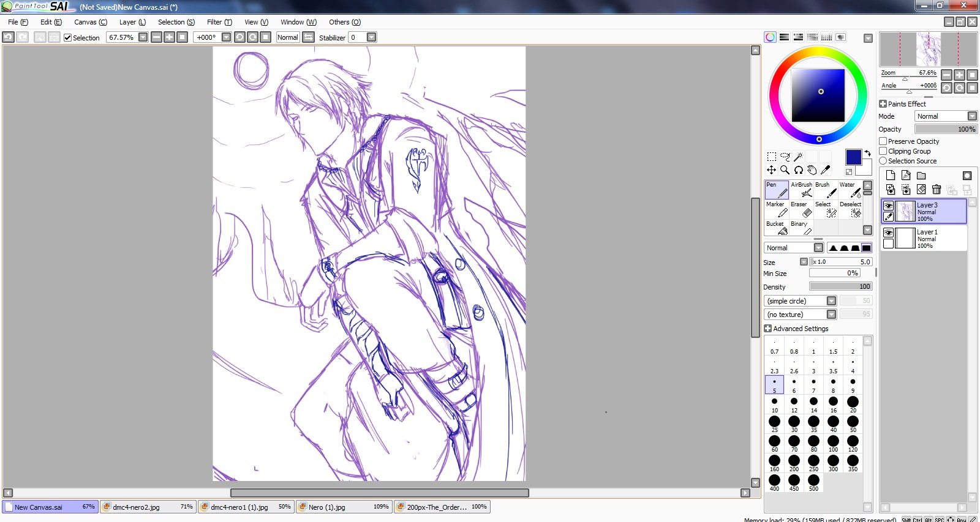This screenshot has width=980, height=522.
Task: Open the brush mode Normal dropdown
Action: (x=818, y=248)
